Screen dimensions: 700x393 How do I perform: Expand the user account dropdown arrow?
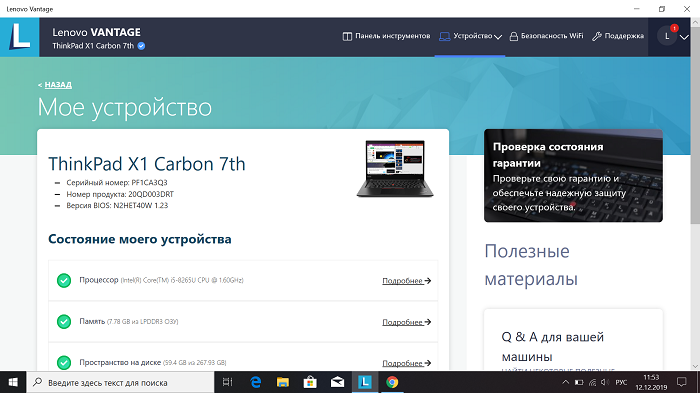click(x=684, y=37)
